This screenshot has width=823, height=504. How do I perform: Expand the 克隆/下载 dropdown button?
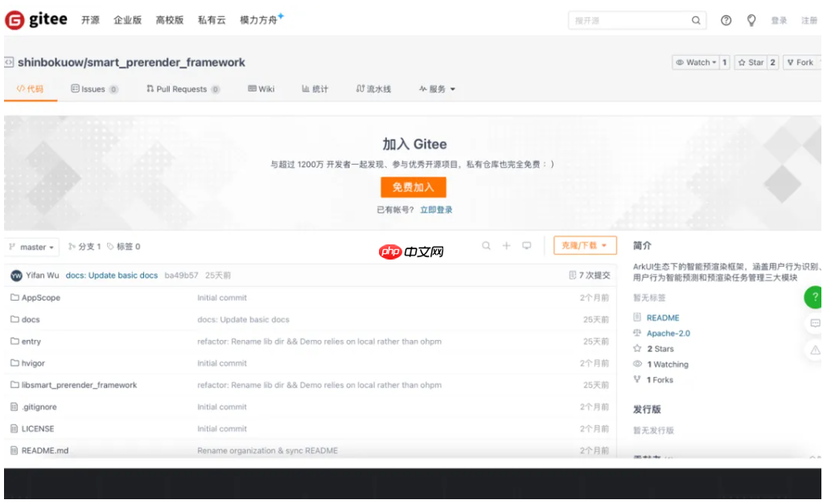click(x=584, y=246)
